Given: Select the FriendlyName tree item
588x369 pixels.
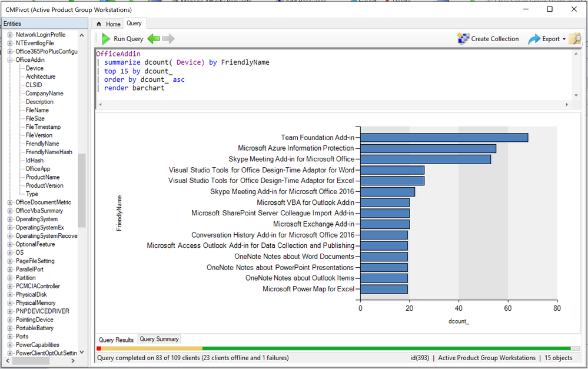Looking at the screenshot, I should [42, 144].
